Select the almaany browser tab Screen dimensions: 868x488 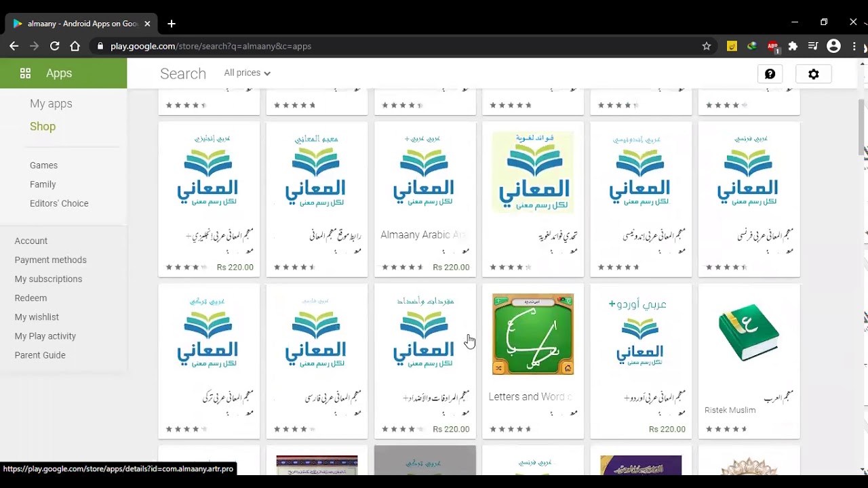(x=81, y=24)
